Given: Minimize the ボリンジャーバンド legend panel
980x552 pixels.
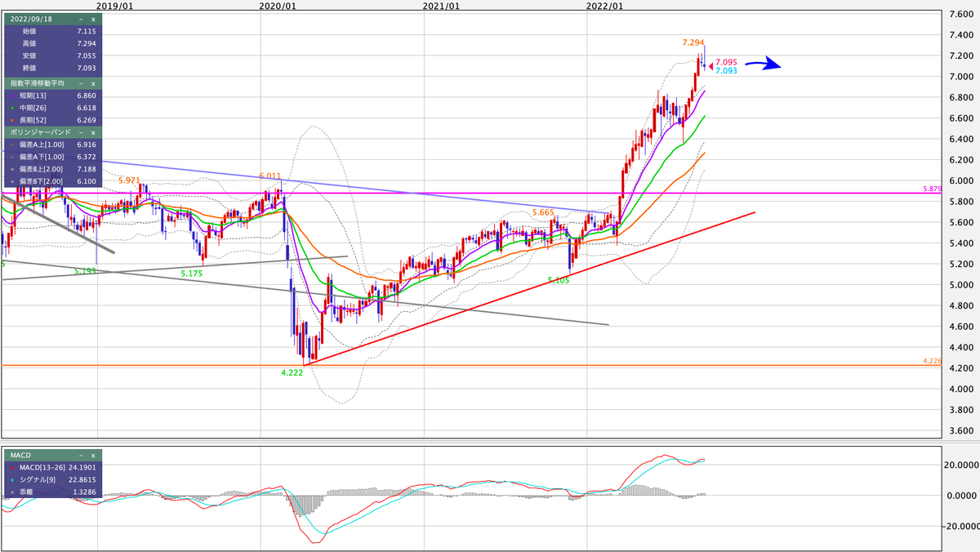Looking at the screenshot, I should pyautogui.click(x=81, y=131).
